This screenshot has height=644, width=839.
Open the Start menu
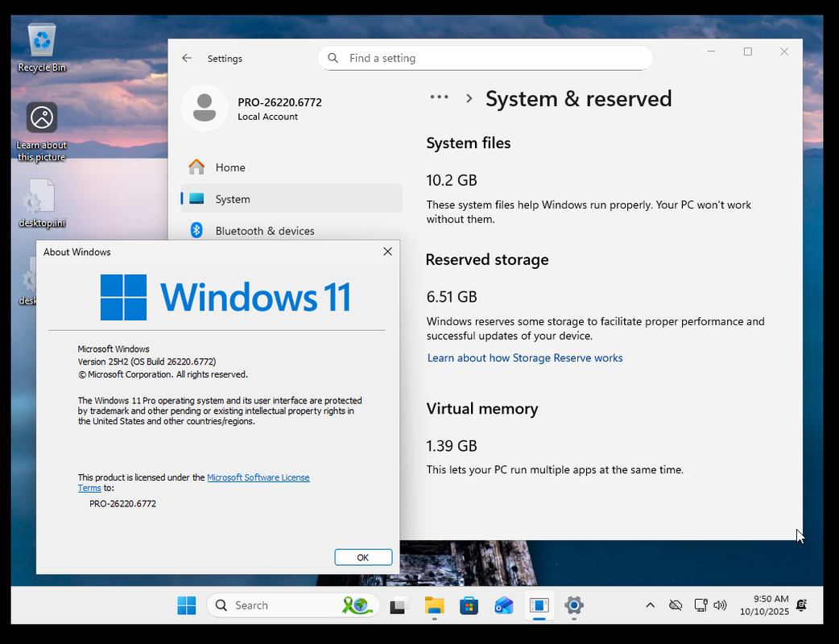pos(187,605)
